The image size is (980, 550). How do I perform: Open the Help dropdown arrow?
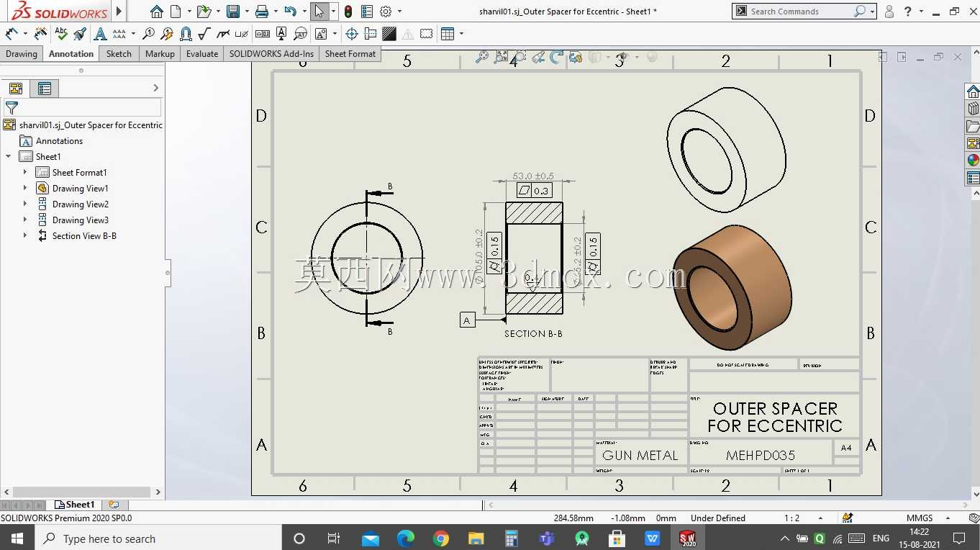[x=921, y=12]
